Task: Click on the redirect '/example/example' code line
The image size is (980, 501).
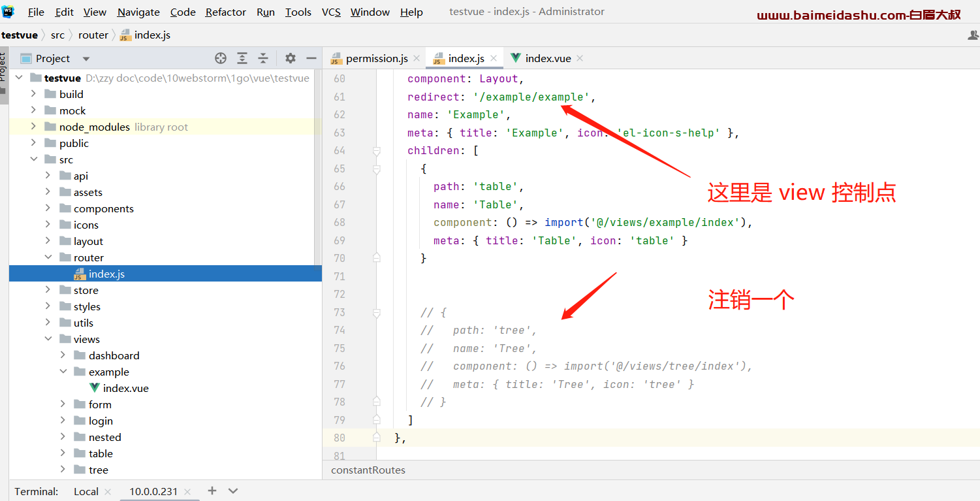Action: click(502, 97)
